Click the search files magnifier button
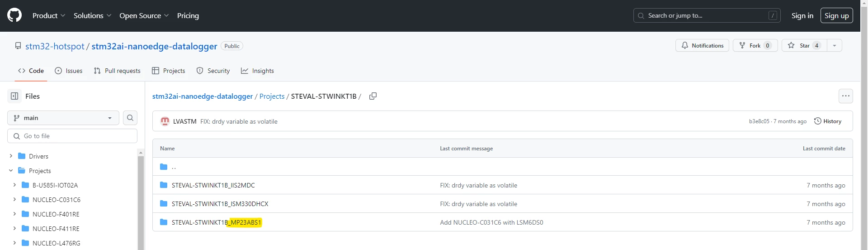Image resolution: width=868 pixels, height=250 pixels. click(x=130, y=118)
